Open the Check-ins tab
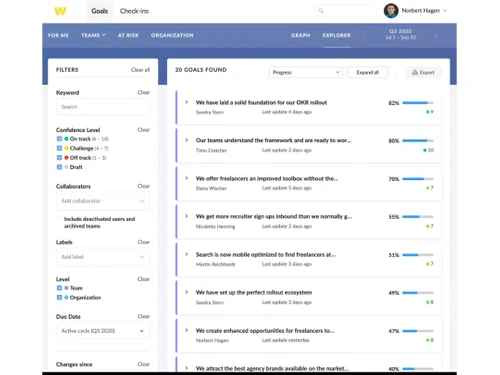The height and width of the screenshot is (375, 500). coord(134,11)
